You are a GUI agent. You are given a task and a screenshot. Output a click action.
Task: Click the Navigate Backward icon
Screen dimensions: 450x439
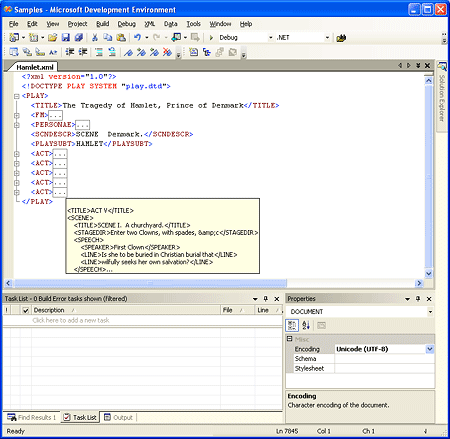176,37
